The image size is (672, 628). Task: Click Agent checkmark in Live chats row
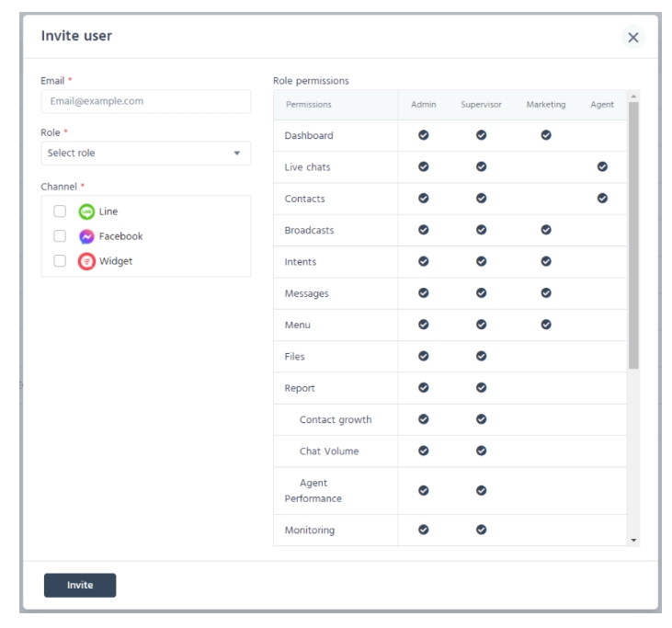coord(602,166)
